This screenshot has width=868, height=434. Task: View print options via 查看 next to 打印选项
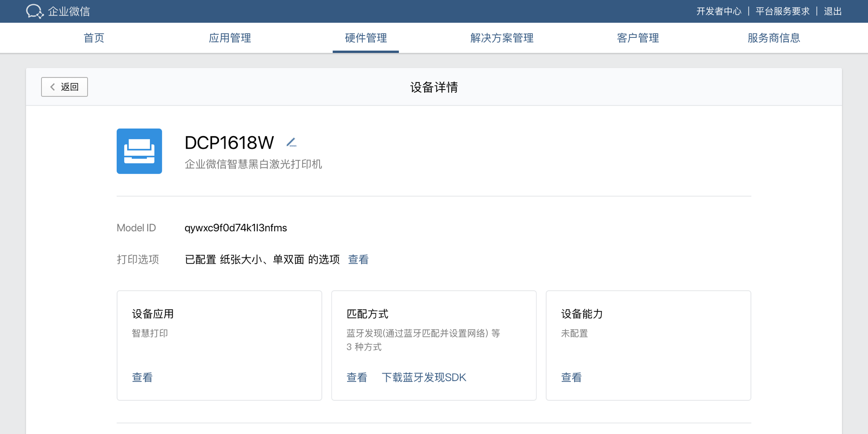pos(358,260)
